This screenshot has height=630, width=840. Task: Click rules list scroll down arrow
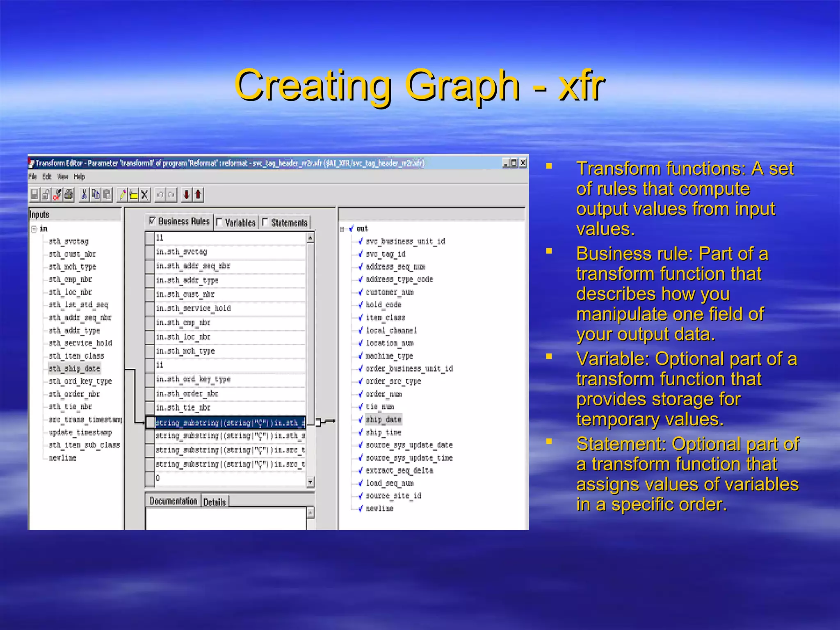click(310, 482)
